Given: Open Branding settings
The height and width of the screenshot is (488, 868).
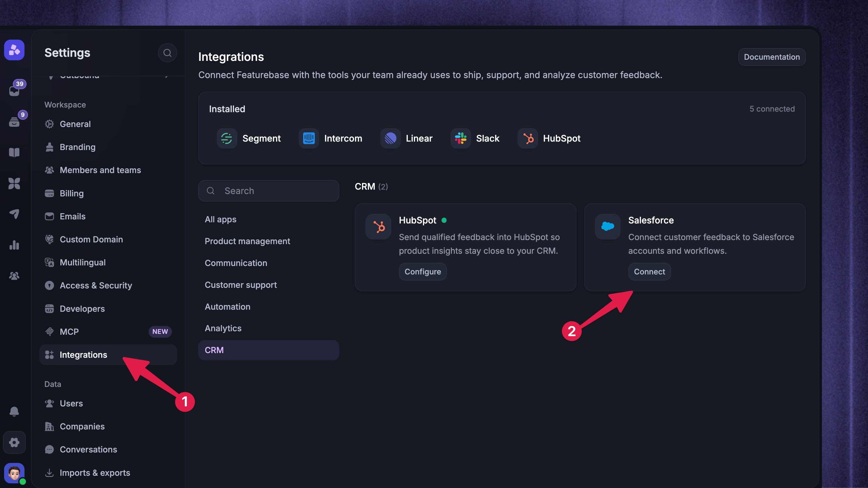Looking at the screenshot, I should pyautogui.click(x=108, y=147).
